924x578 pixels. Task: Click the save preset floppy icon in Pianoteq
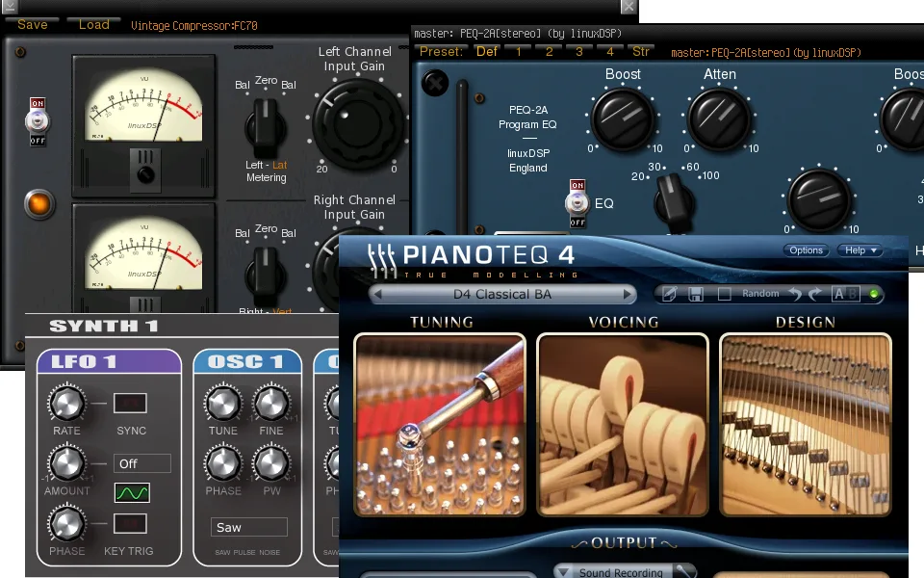pos(696,294)
